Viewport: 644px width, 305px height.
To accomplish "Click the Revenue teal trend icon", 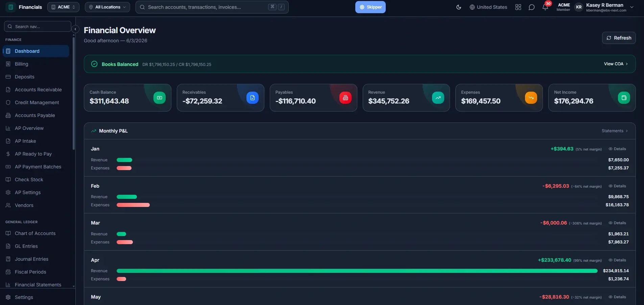I will (x=438, y=98).
